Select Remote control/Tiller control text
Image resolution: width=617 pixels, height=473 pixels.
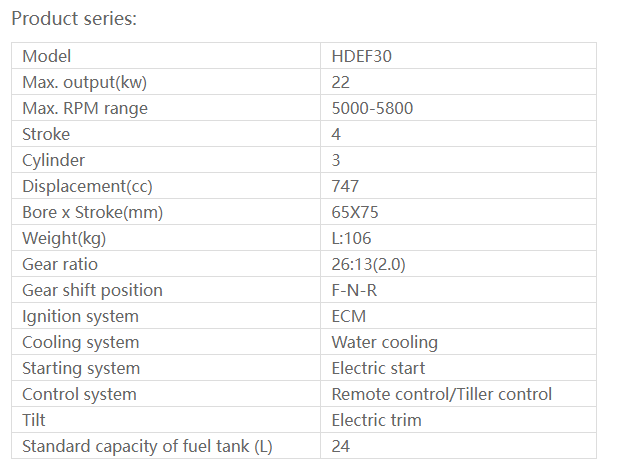pos(441,394)
